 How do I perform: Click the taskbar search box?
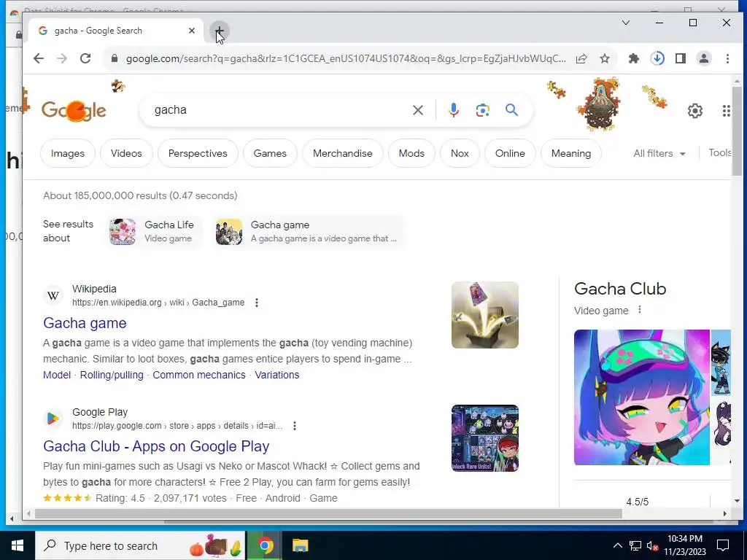(x=140, y=545)
